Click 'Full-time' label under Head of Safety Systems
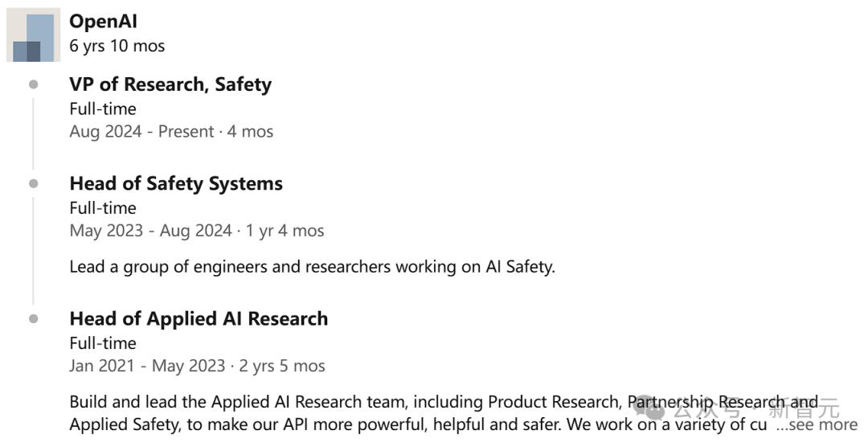The width and height of the screenshot is (868, 443). pyautogui.click(x=103, y=207)
